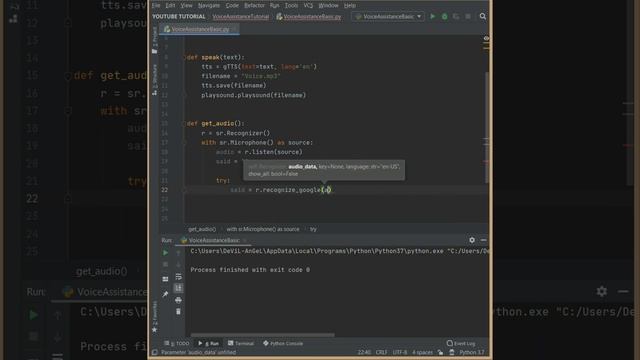The width and height of the screenshot is (640, 360).
Task: Close the VoiceAssistanceBasic run tab
Action: 244,240
